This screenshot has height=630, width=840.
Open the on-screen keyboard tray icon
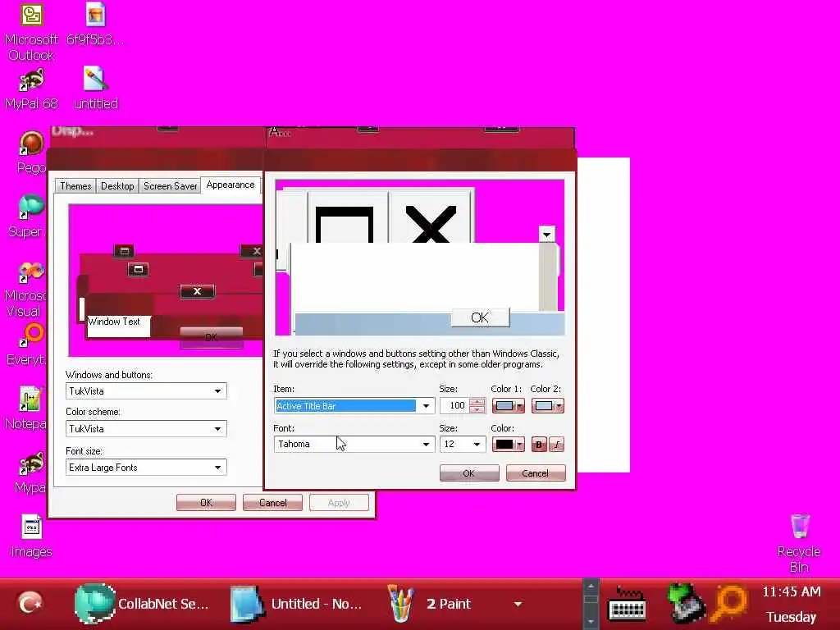click(x=628, y=605)
